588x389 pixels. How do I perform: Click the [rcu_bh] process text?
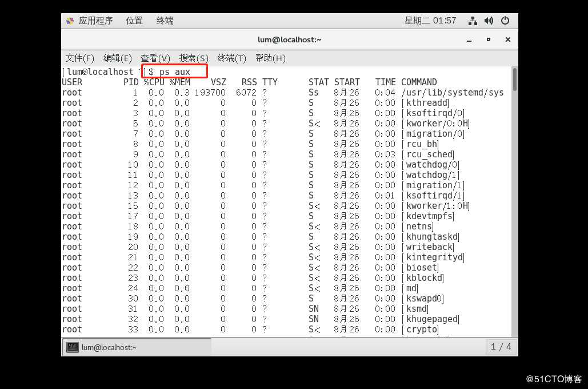420,144
